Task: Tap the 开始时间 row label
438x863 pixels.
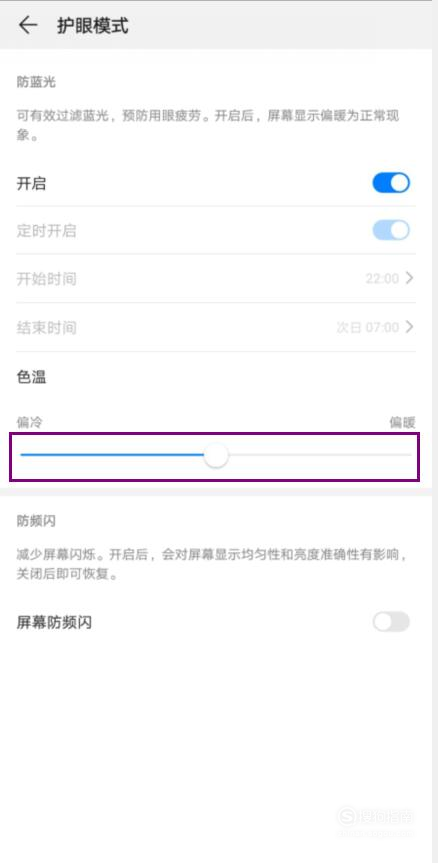Action: [46, 278]
